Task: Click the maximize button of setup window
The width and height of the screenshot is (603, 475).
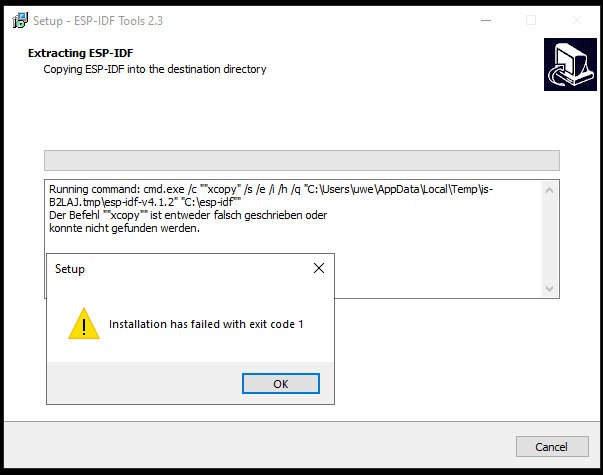Action: pos(531,20)
